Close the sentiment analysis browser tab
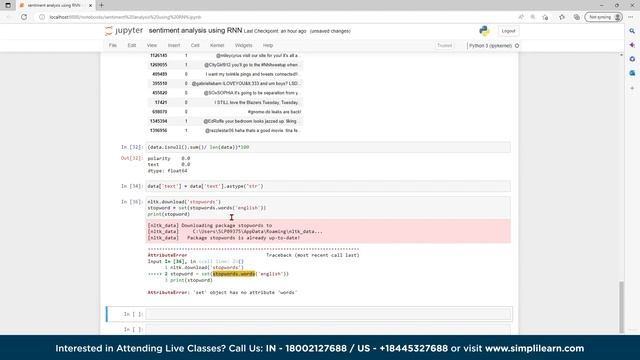Image resolution: width=640 pixels, height=360 pixels. 90,5
